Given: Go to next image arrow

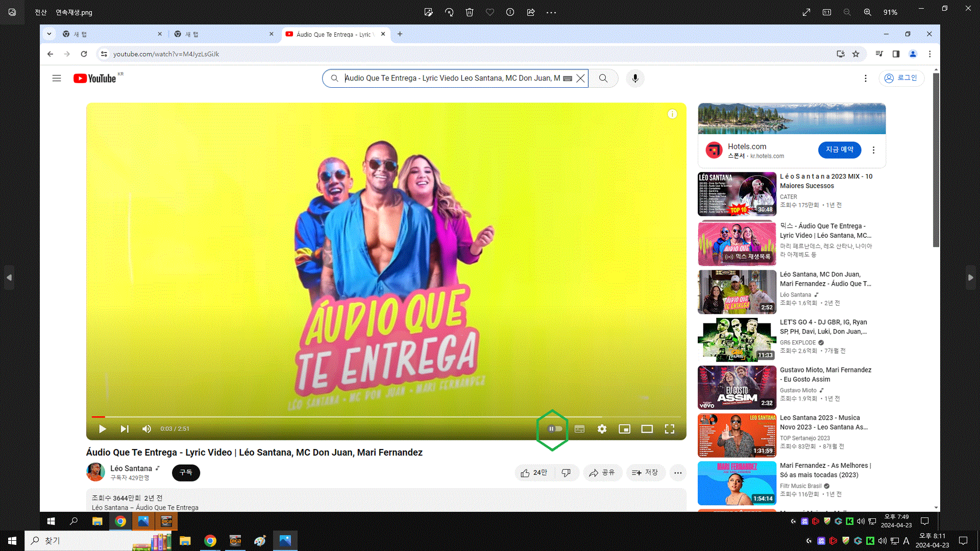Looking at the screenshot, I should (x=971, y=278).
